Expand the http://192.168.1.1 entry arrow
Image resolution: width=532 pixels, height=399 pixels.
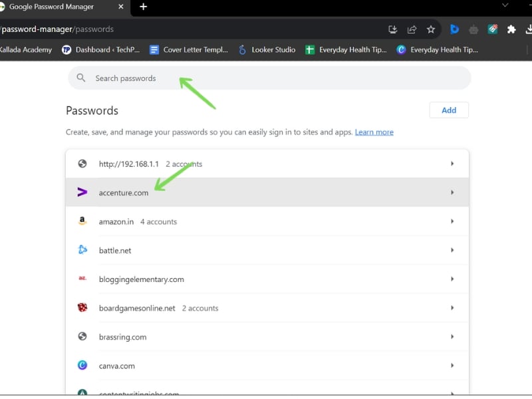coord(452,164)
